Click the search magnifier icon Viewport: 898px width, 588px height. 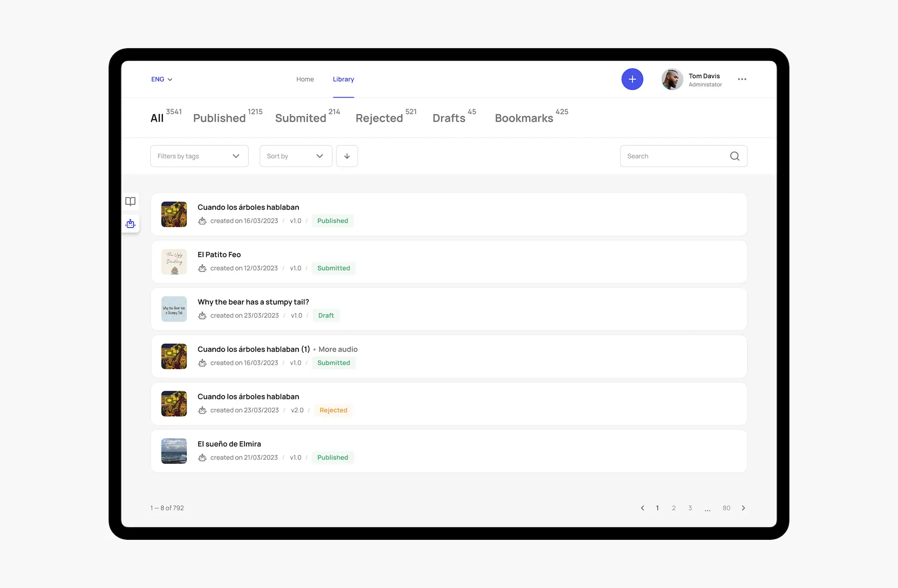[x=734, y=156]
